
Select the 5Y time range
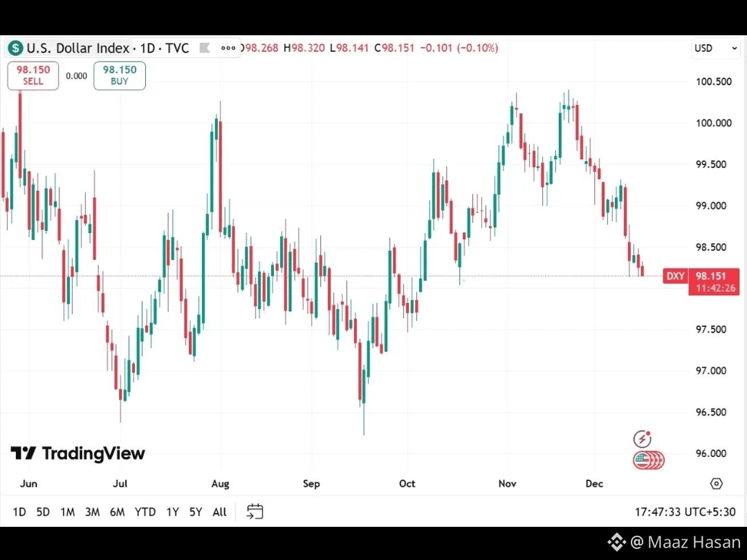pos(196,512)
